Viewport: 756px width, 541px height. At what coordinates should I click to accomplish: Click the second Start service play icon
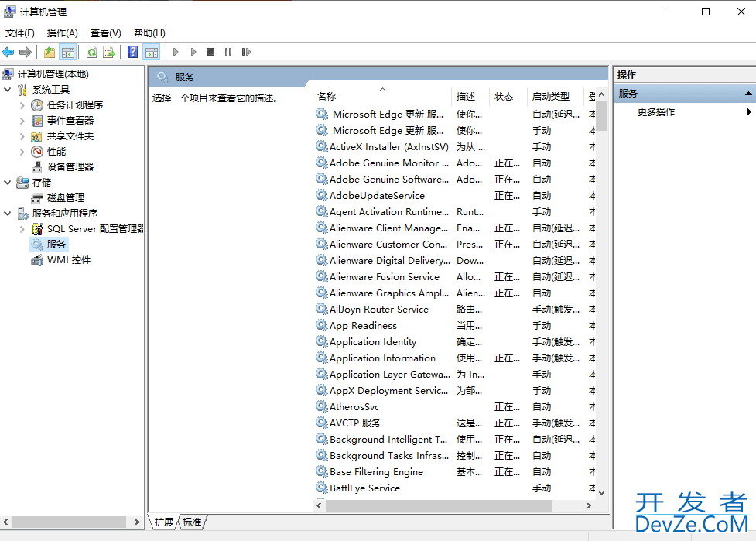[193, 52]
